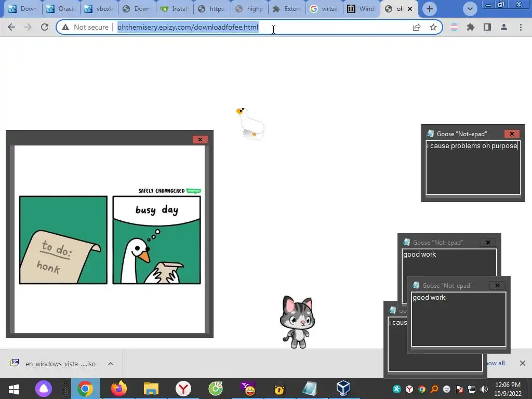Image resolution: width=532 pixels, height=399 pixels.
Task: Click the Chrome tray icon
Action: 422,389
